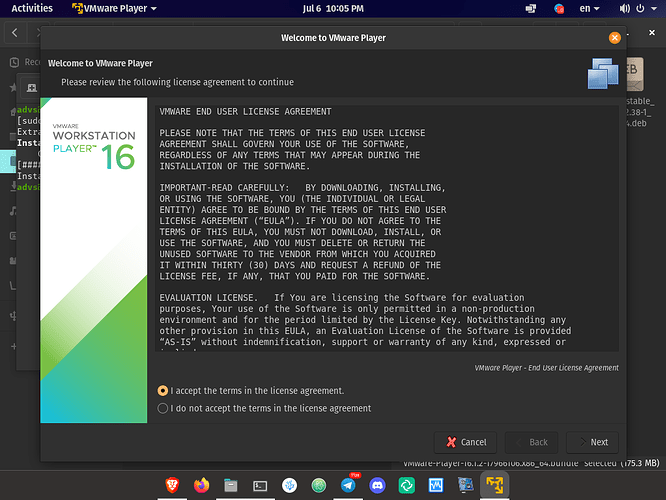This screenshot has width=666, height=500.
Task: Click the new tab icon in the terminal window
Action: [x=32, y=88]
